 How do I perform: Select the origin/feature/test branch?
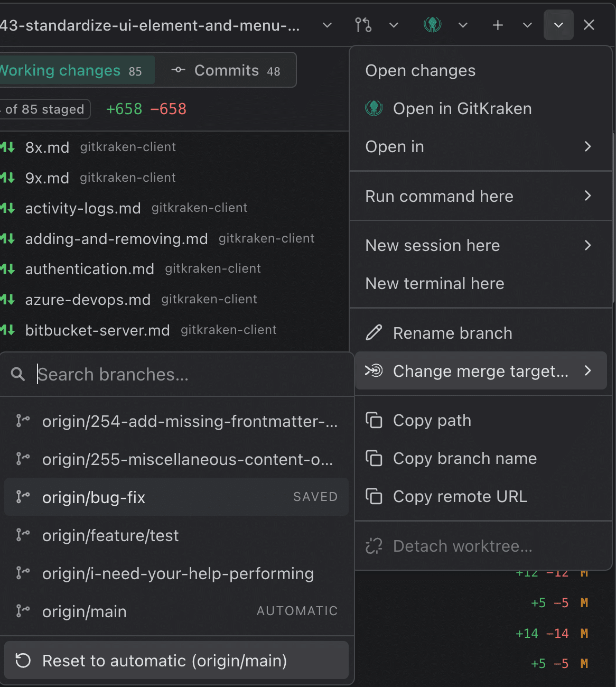point(176,535)
